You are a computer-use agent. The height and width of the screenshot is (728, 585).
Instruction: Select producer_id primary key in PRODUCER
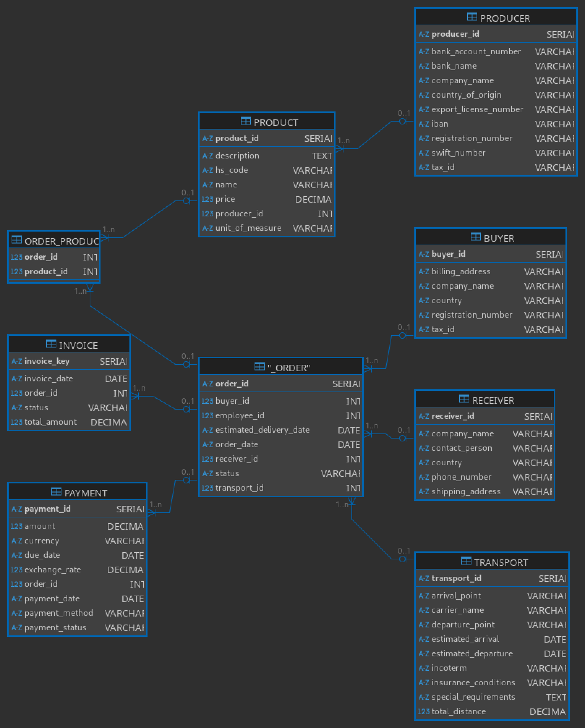(x=455, y=34)
